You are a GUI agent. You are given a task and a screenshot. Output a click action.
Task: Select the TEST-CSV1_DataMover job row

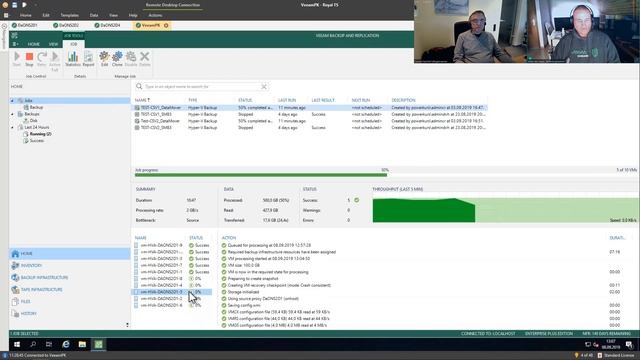[x=310, y=108]
